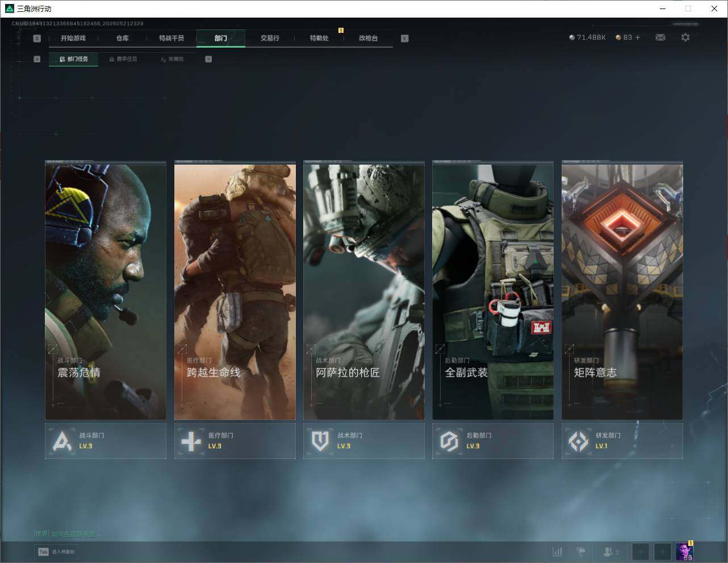The image size is (728, 563).
Task: Open the mail envelope icon
Action: [x=660, y=37]
